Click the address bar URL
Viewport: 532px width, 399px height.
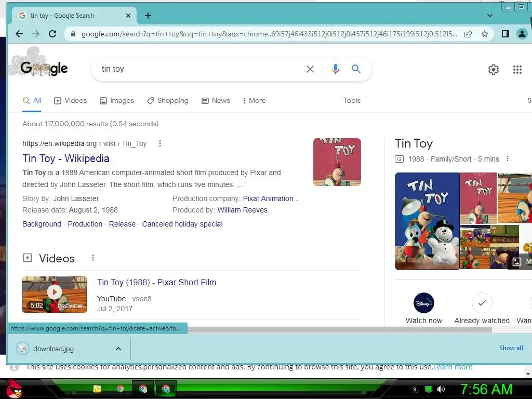point(269,34)
